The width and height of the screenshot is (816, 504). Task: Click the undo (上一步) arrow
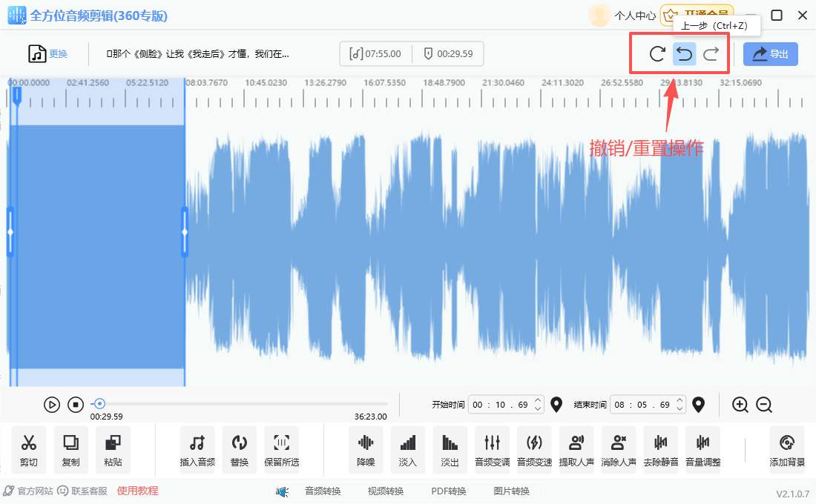pyautogui.click(x=684, y=53)
